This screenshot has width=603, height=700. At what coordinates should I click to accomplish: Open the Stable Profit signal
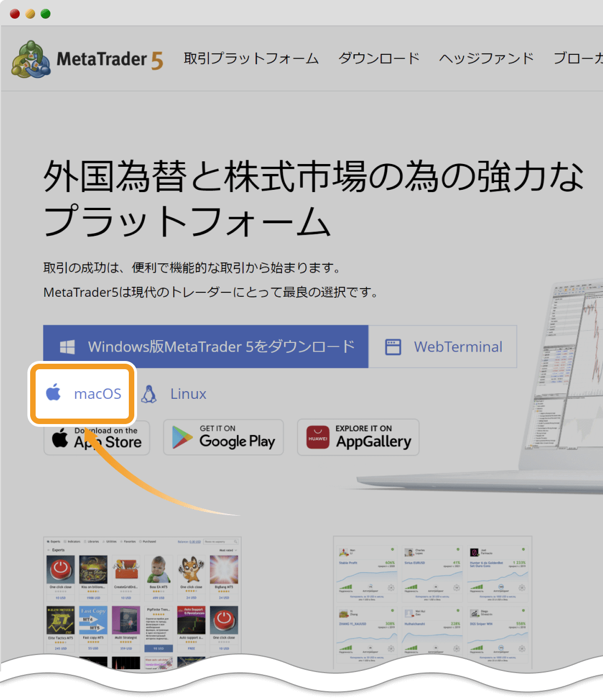(x=348, y=563)
